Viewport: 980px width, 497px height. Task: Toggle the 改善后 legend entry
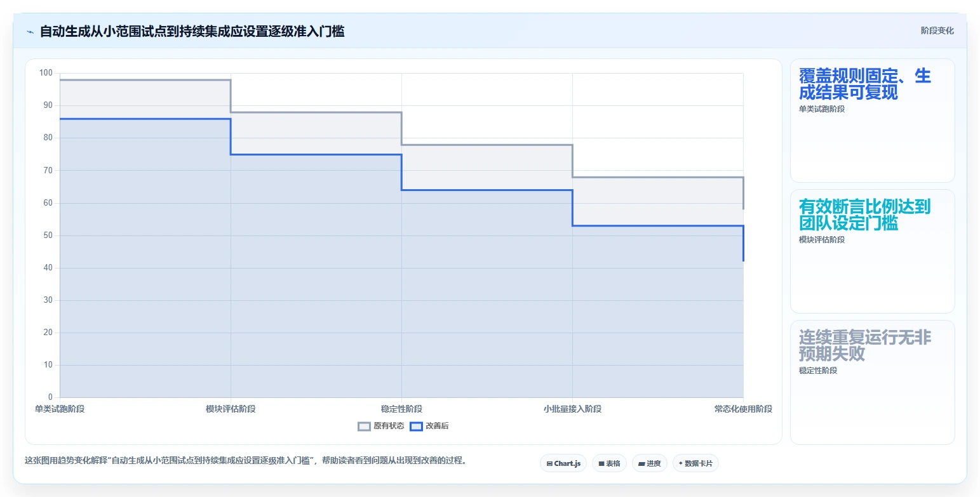click(429, 426)
